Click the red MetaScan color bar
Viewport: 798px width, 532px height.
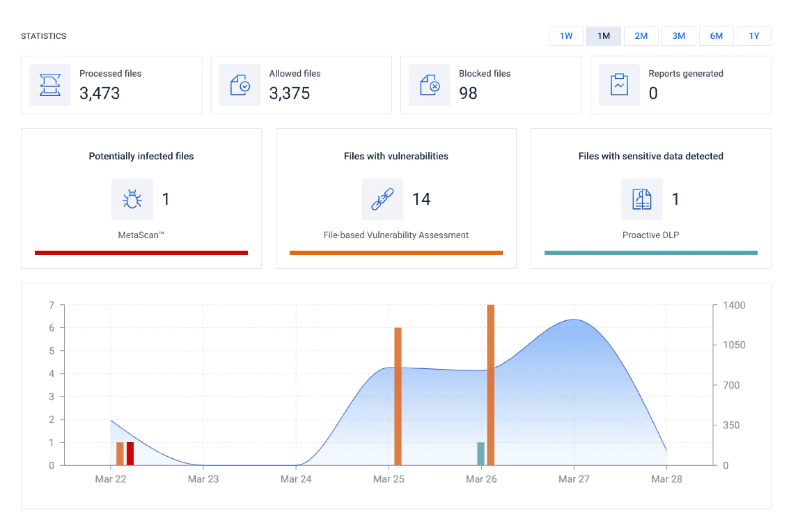point(141,253)
